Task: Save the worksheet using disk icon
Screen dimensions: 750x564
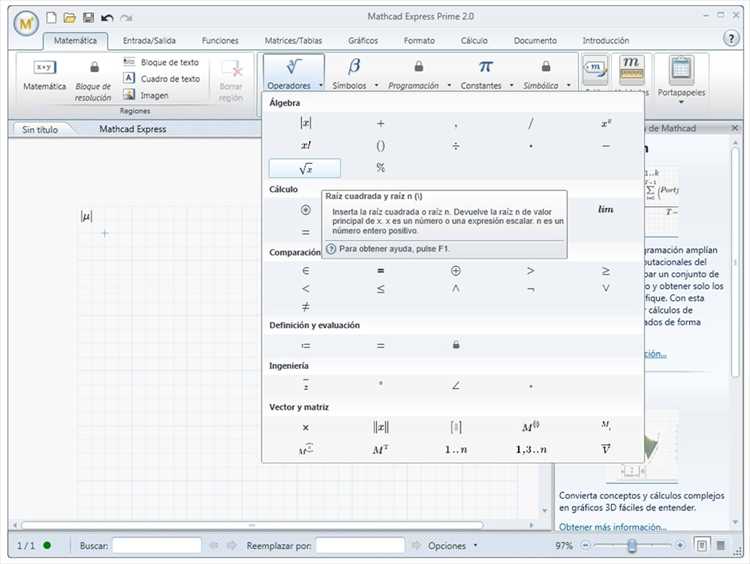Action: pos(88,18)
